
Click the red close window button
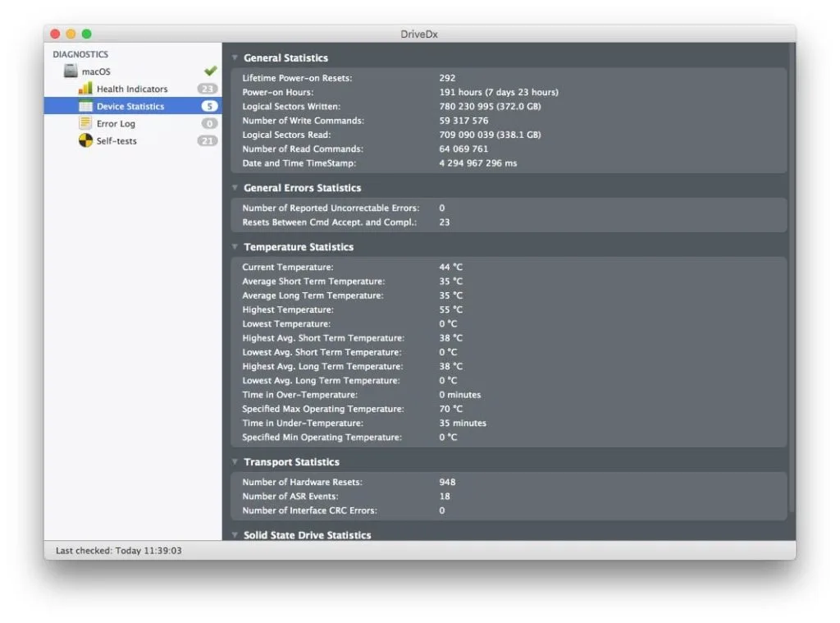55,34
